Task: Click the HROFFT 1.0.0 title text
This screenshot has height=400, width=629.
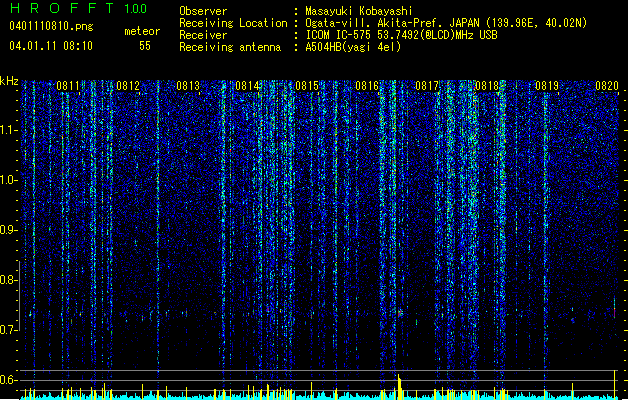Action: [78, 8]
